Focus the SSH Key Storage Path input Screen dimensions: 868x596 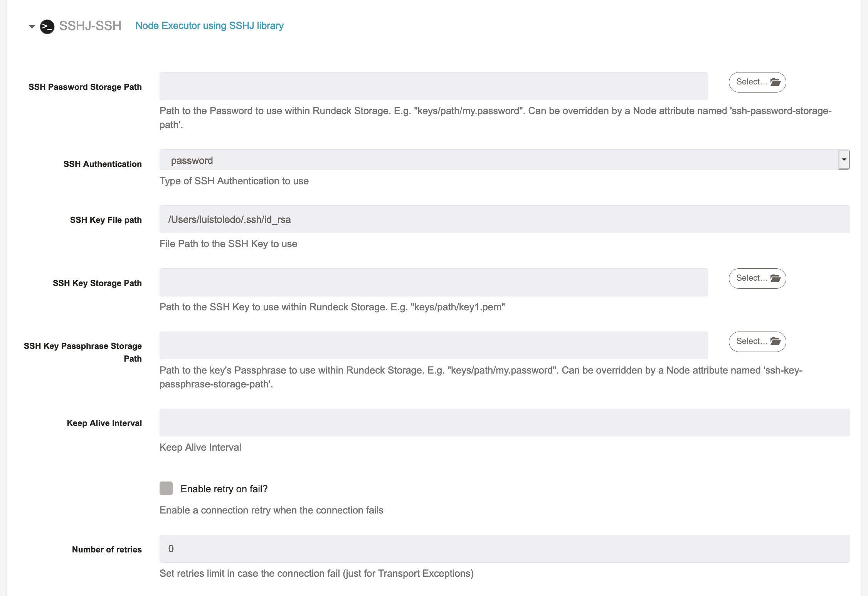click(x=433, y=282)
